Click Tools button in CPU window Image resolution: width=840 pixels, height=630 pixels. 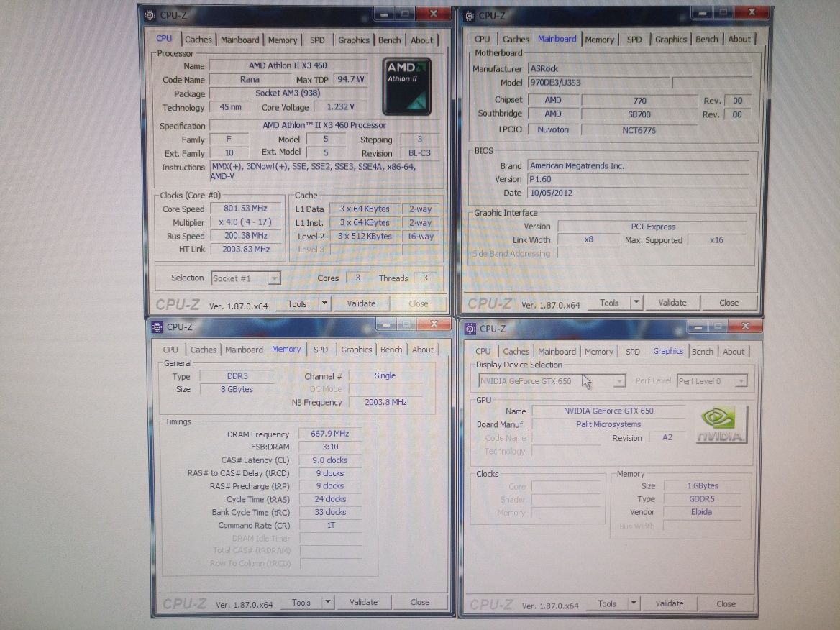[297, 303]
